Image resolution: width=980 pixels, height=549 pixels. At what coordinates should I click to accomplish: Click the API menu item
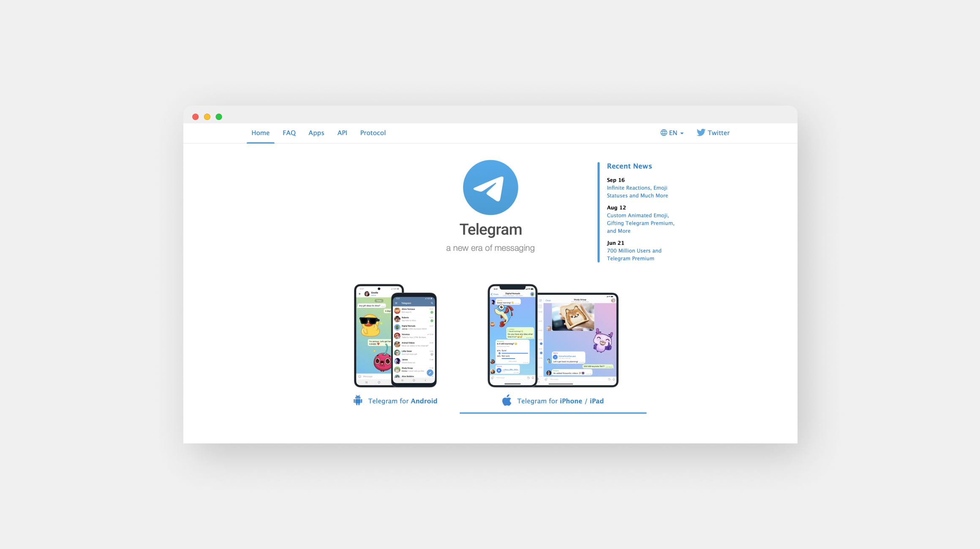point(343,133)
